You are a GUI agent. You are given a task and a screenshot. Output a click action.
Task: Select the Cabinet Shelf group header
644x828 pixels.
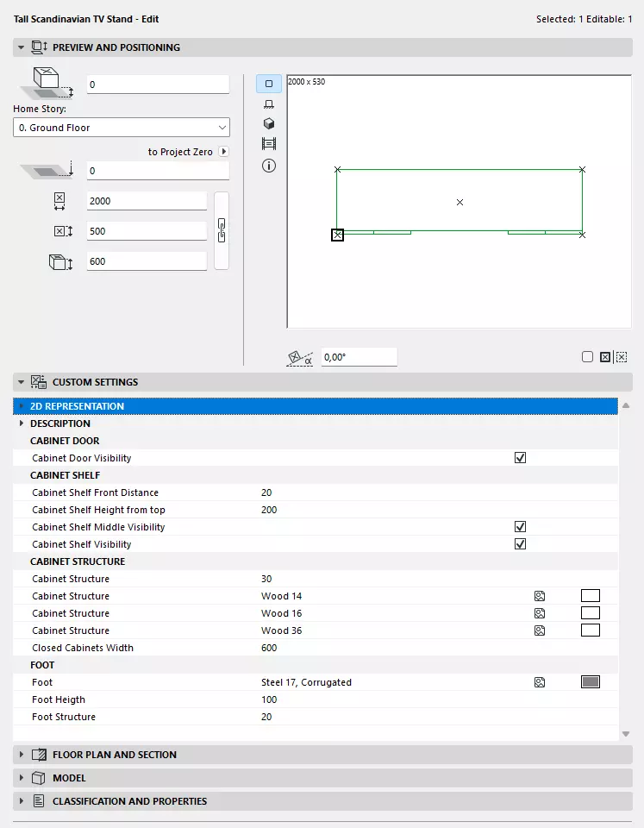(x=316, y=475)
